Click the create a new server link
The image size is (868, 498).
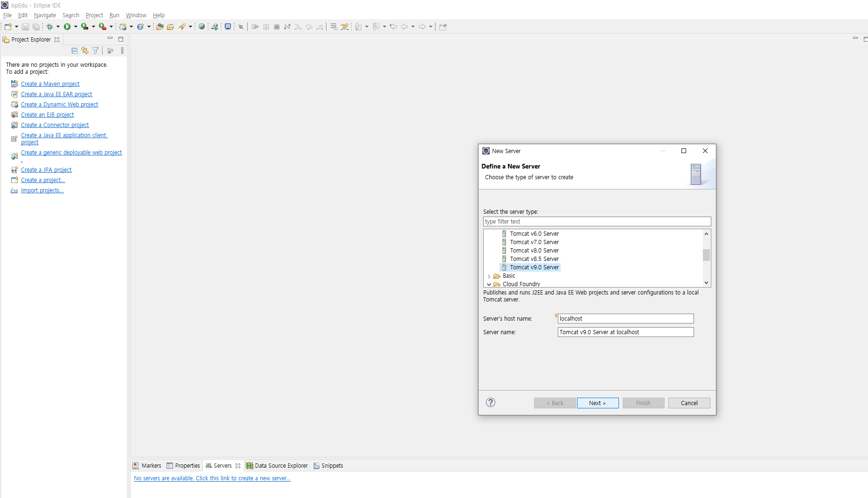click(212, 478)
